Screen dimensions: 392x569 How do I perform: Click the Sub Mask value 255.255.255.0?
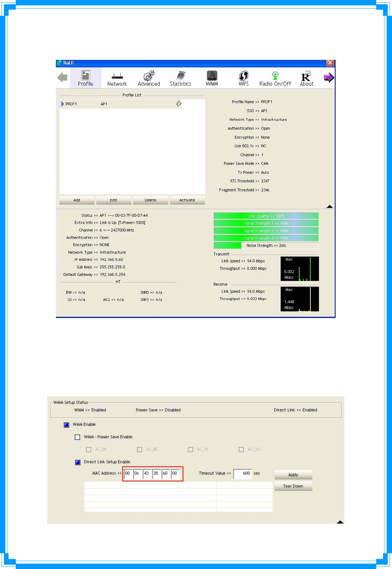point(112,267)
